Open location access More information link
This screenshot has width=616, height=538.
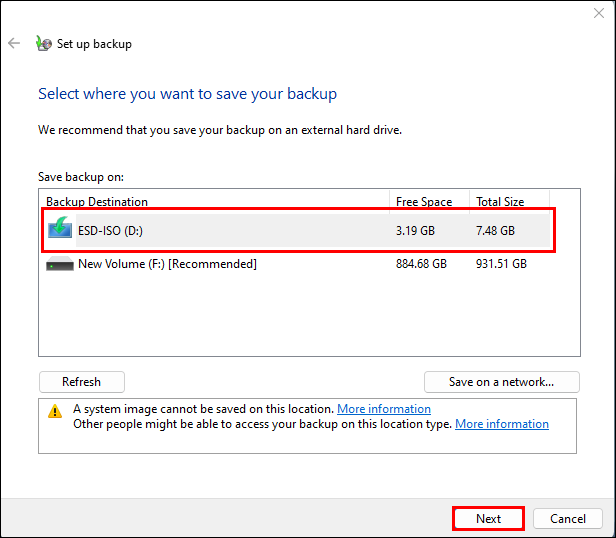[502, 424]
